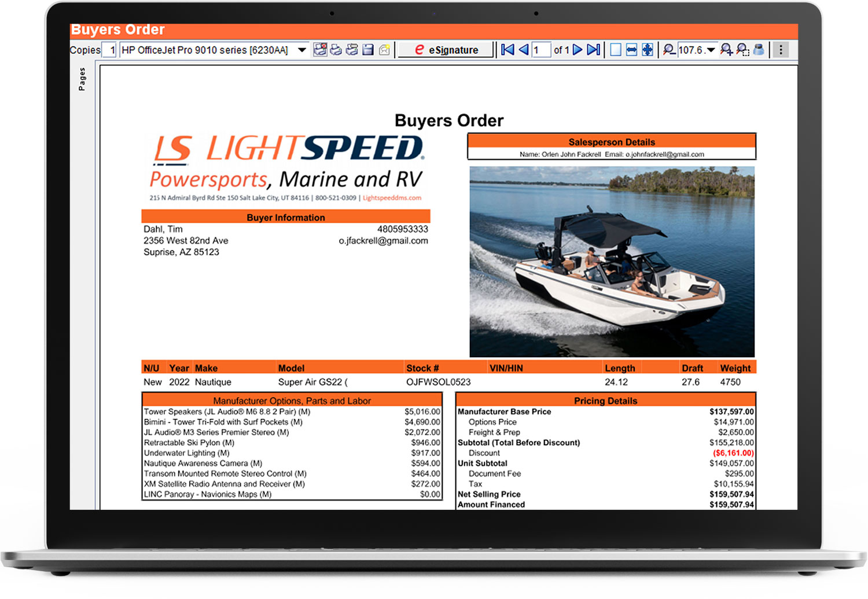Zoom out with the magnifier minus icon
The height and width of the screenshot is (599, 868).
click(670, 50)
